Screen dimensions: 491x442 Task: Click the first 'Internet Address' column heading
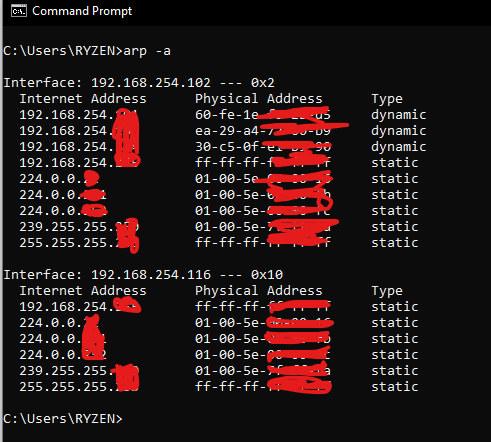[83, 99]
